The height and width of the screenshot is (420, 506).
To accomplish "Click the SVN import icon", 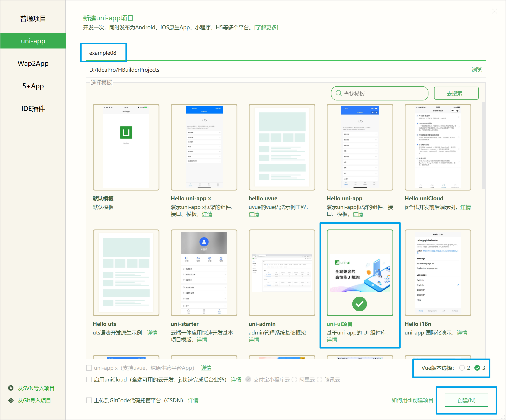I will (11, 388).
